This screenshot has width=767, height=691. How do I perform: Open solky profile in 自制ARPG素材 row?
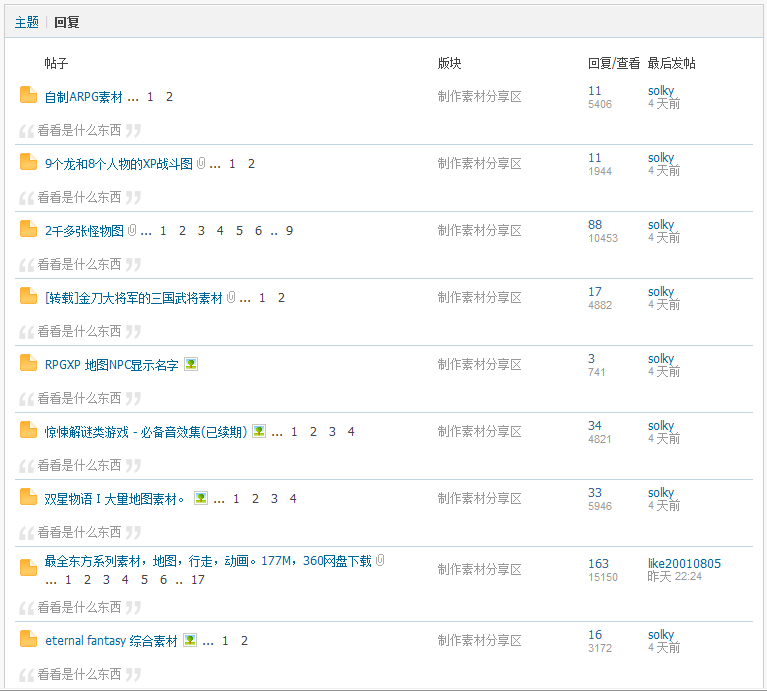(x=661, y=91)
